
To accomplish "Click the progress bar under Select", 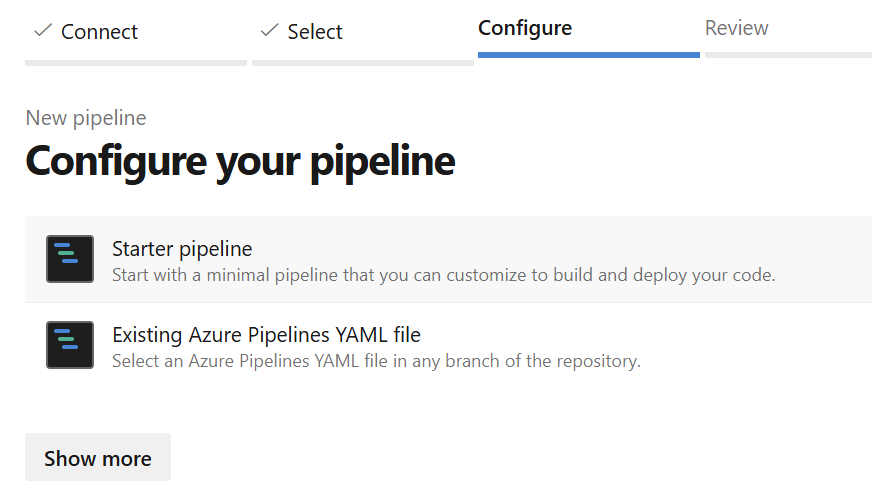I will (362, 63).
